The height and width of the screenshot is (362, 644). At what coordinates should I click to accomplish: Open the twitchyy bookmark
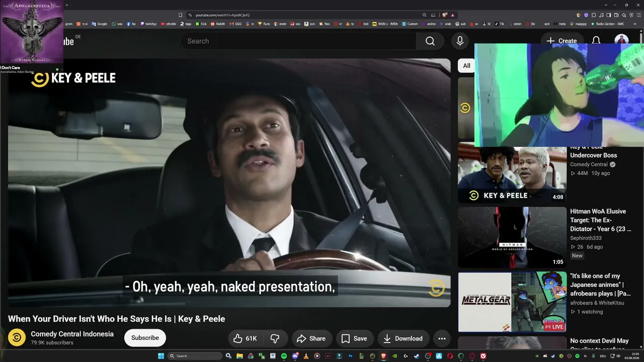point(148,24)
